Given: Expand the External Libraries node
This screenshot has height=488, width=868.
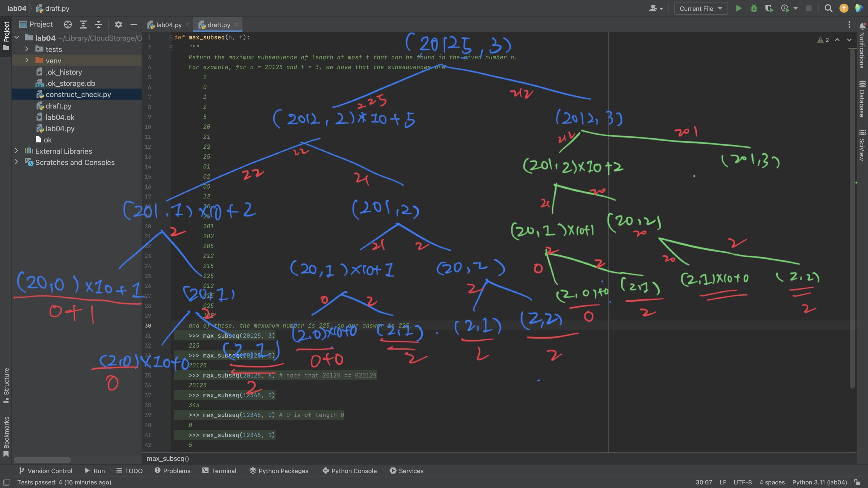Looking at the screenshot, I should 16,151.
